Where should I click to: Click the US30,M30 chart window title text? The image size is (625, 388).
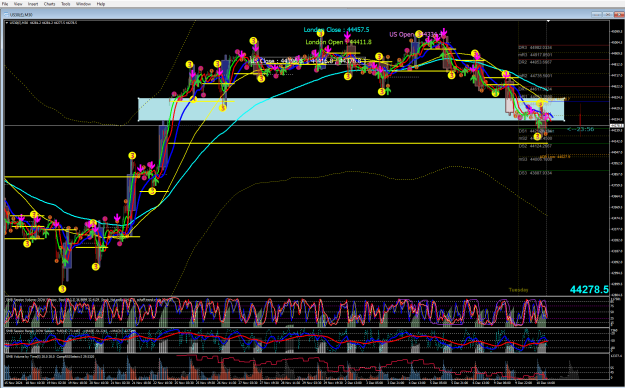(x=22, y=15)
